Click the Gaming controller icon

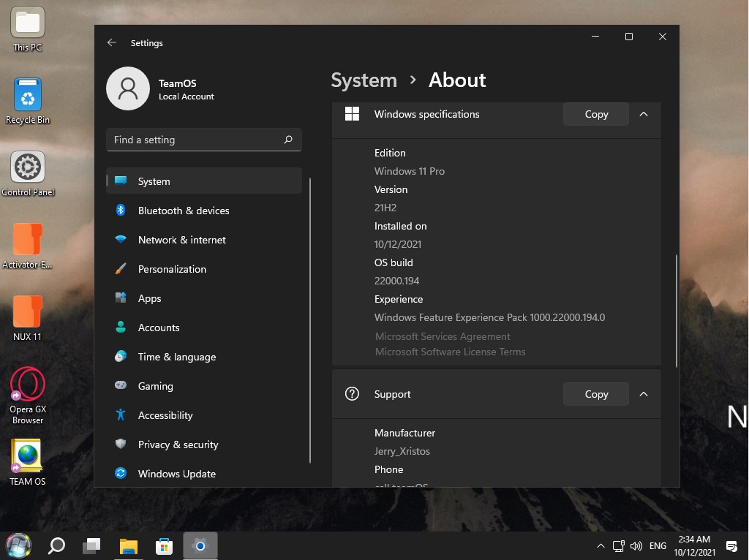coord(121,385)
